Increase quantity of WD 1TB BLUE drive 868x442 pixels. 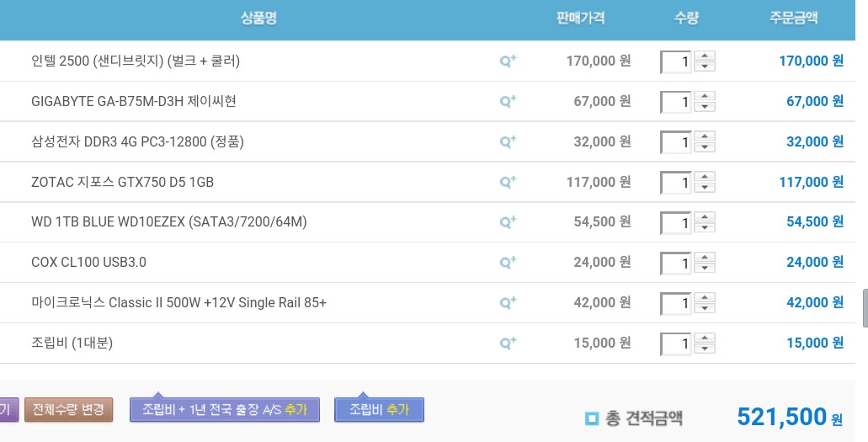point(706,216)
